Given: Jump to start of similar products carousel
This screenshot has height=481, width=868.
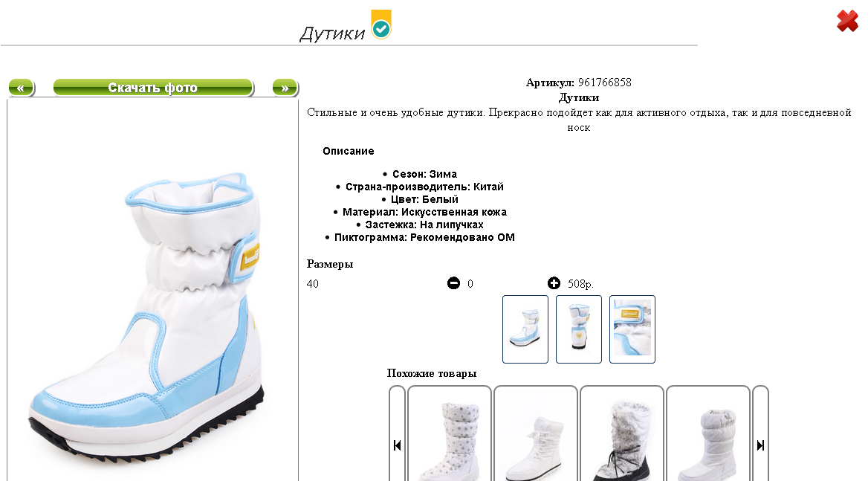Looking at the screenshot, I should (397, 445).
